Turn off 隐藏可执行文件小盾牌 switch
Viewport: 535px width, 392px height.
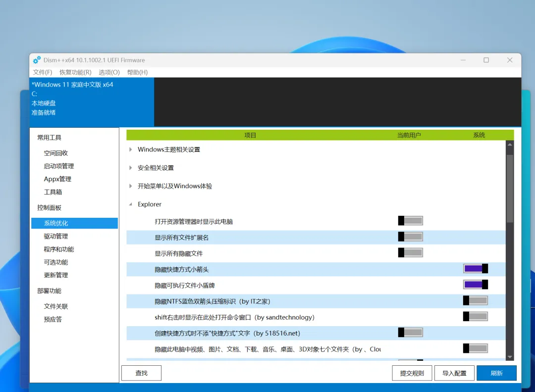(x=476, y=284)
